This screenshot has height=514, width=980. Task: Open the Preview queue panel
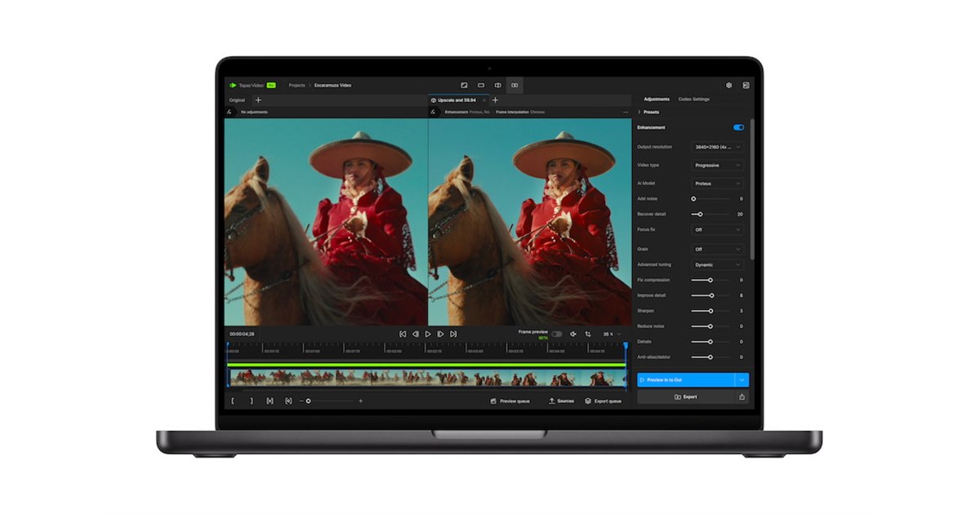point(510,401)
